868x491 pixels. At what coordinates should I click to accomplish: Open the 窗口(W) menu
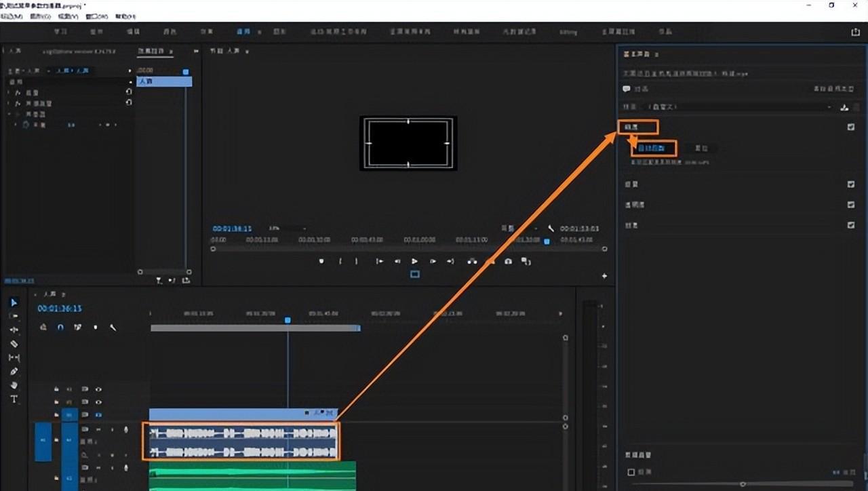(x=96, y=16)
